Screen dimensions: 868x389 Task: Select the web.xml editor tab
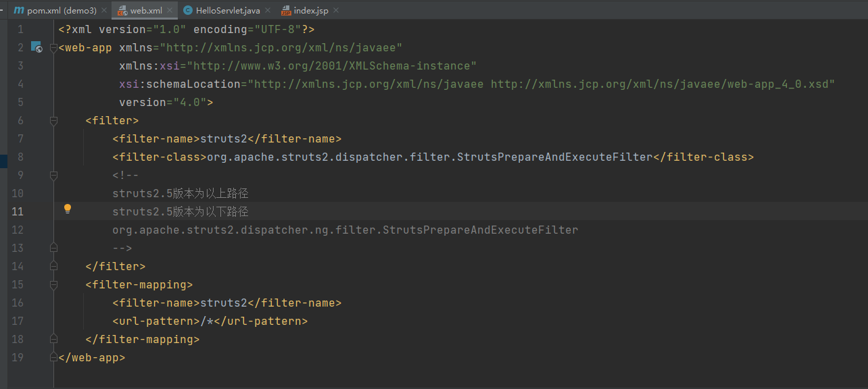click(146, 11)
